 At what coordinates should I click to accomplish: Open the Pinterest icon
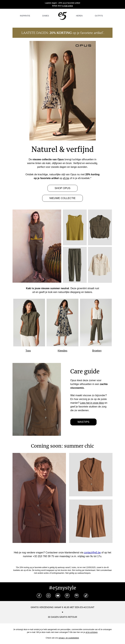(x=67, y=595)
